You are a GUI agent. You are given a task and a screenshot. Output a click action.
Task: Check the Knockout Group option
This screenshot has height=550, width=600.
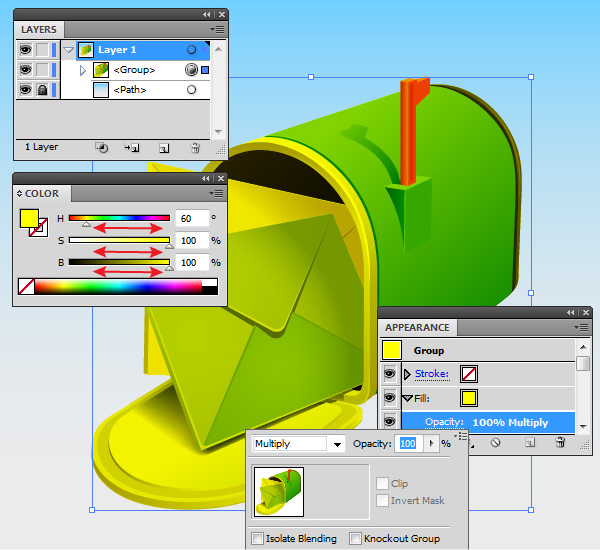[355, 538]
